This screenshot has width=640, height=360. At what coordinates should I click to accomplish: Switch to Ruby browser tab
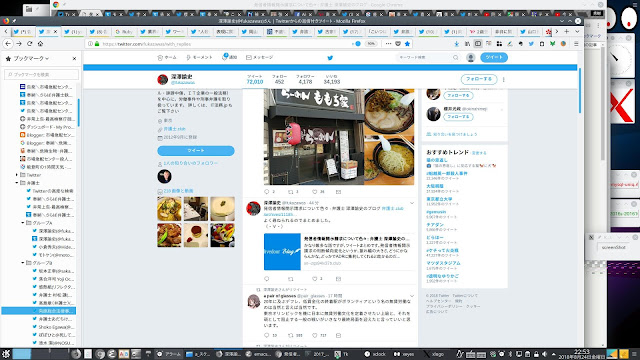click(124, 31)
